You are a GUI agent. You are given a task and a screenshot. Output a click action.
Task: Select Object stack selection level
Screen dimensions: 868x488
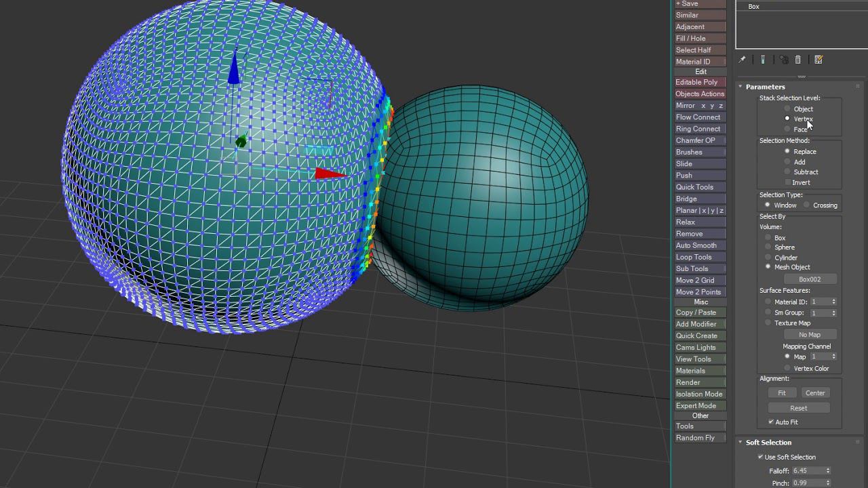click(x=787, y=108)
